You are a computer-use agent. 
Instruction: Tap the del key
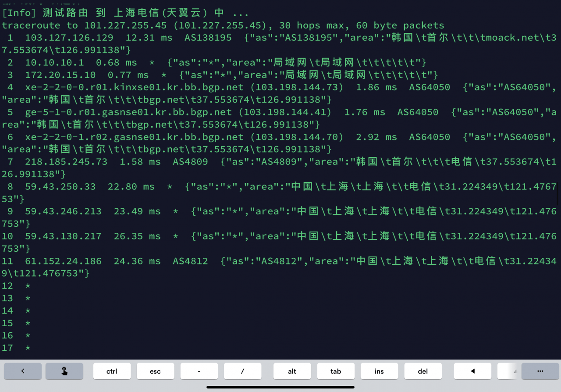[423, 371]
